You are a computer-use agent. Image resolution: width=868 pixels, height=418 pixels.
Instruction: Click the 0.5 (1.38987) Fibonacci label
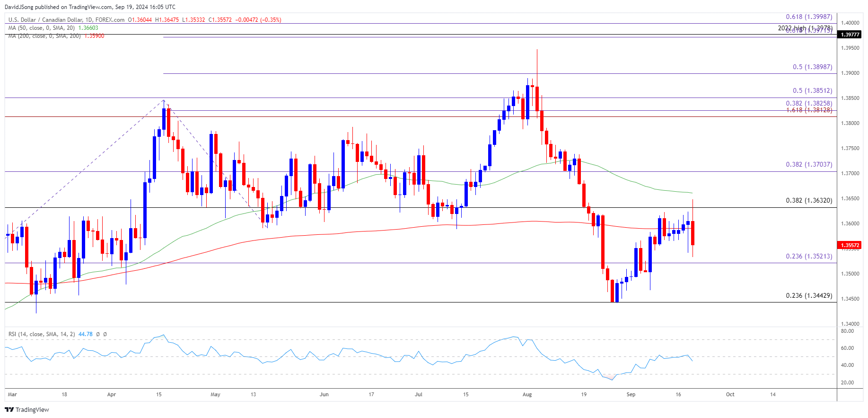click(813, 67)
